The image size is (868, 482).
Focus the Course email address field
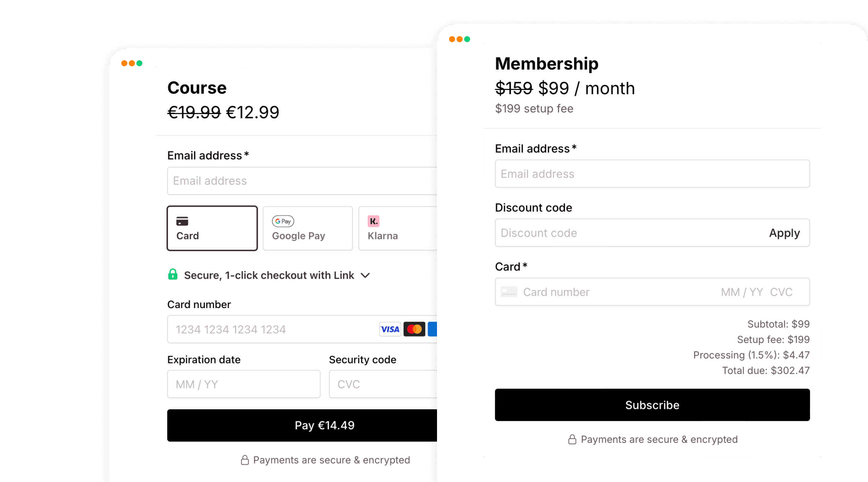tap(302, 181)
